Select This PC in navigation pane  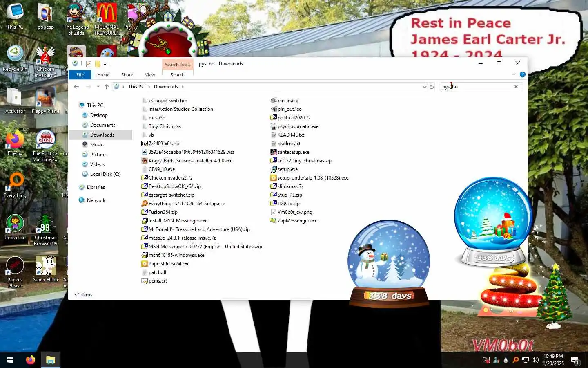[x=95, y=105]
